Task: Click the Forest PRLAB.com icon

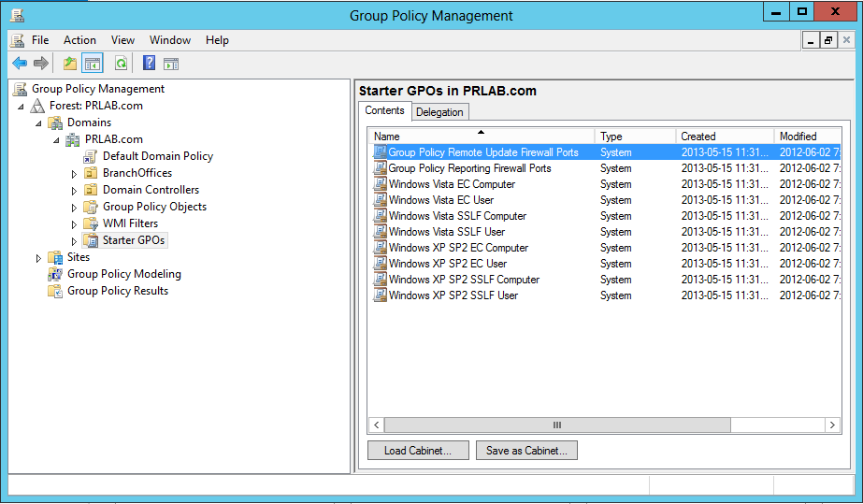Action: click(x=37, y=106)
